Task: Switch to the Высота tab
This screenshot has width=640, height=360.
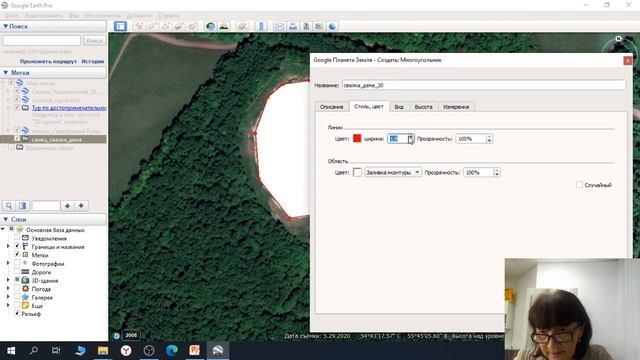Action: pos(423,107)
